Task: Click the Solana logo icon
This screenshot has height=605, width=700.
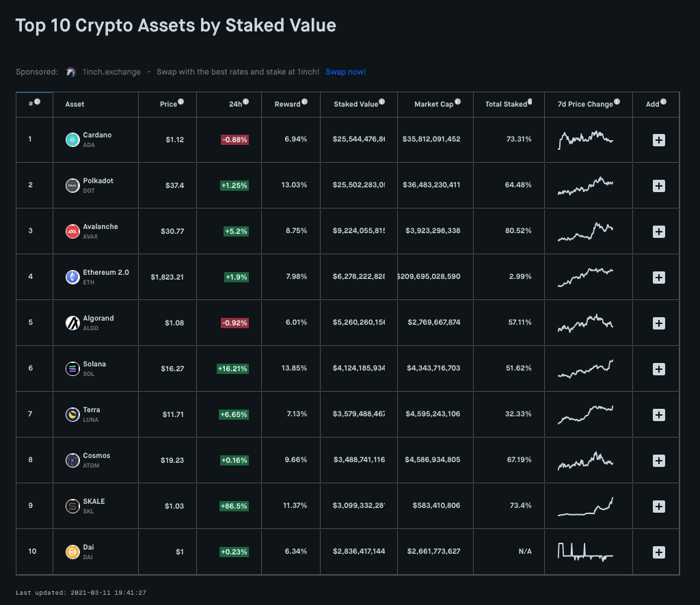Action: 72,368
